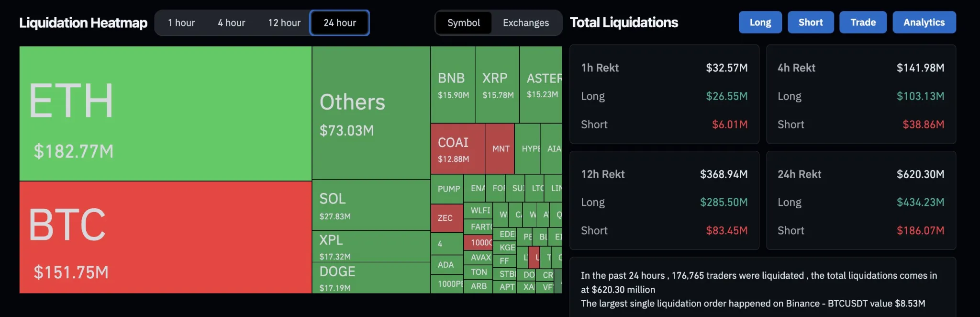The height and width of the screenshot is (317, 980).
Task: Select the 1 hour timeframe
Action: 181,23
